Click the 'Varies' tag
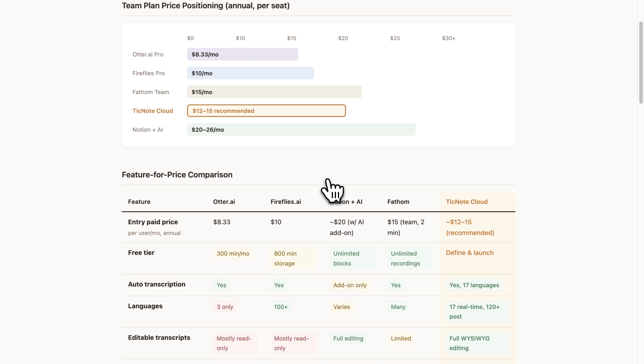This screenshot has width=644, height=364. click(x=342, y=307)
